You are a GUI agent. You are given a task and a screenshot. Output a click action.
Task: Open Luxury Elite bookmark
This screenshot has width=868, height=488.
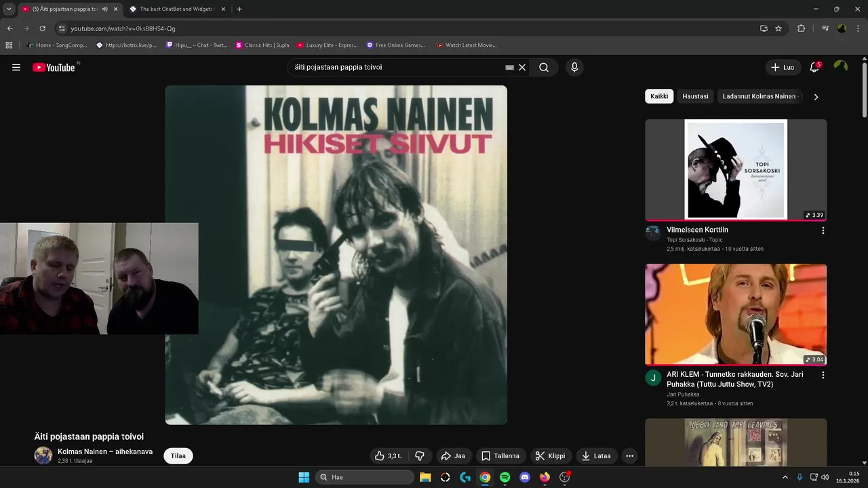327,45
